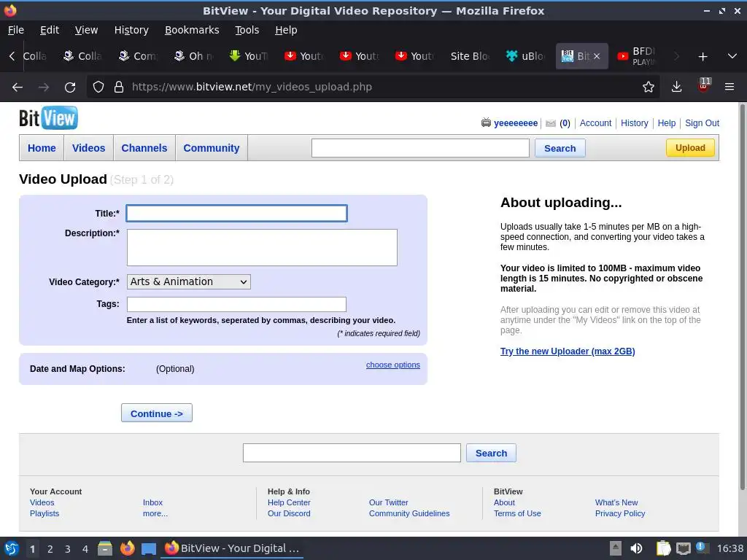The height and width of the screenshot is (560, 747).
Task: Open network status tray icon
Action: point(684,548)
